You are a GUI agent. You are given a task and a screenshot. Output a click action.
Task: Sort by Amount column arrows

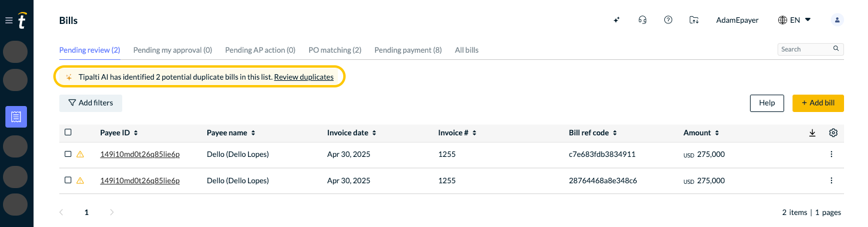pyautogui.click(x=716, y=133)
